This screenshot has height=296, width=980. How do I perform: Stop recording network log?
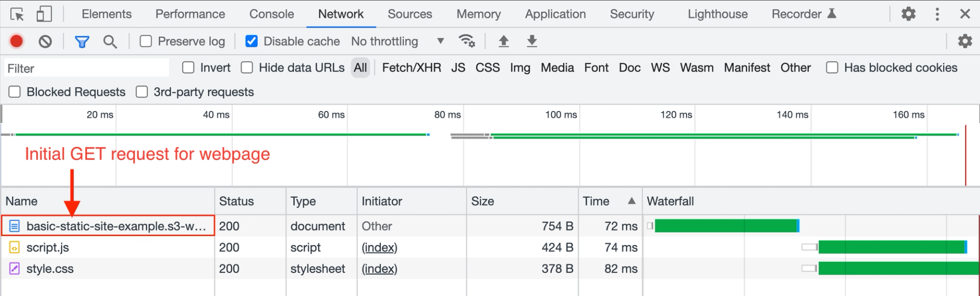point(16,41)
